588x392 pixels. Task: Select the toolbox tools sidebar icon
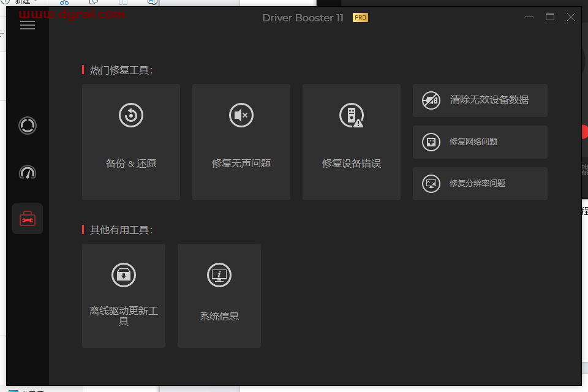pos(28,219)
